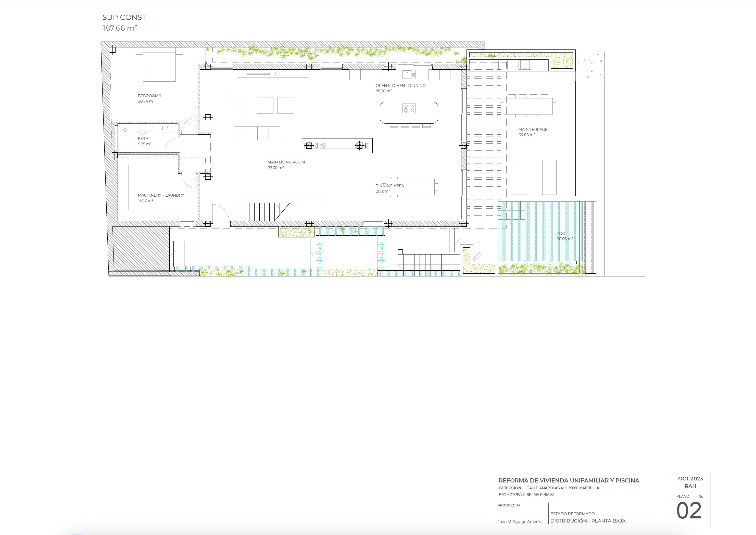
Task: Click the 'SUP CONST' heading text
Action: click(124, 17)
